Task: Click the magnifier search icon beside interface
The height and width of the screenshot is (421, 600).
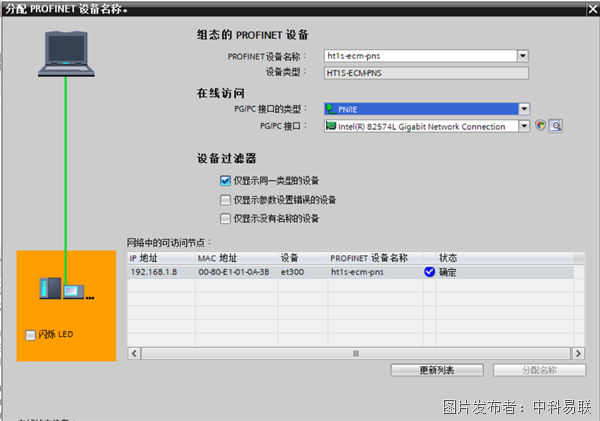Action: pos(555,126)
